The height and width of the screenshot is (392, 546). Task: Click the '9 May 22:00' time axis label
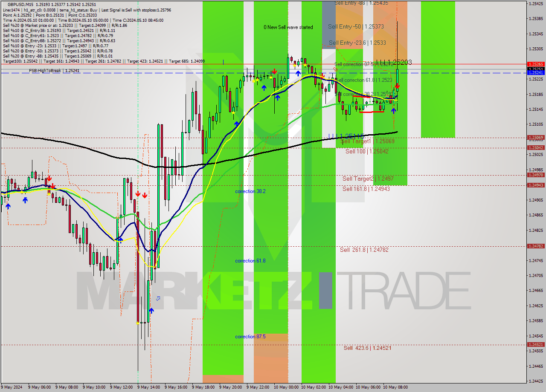pos(258,387)
